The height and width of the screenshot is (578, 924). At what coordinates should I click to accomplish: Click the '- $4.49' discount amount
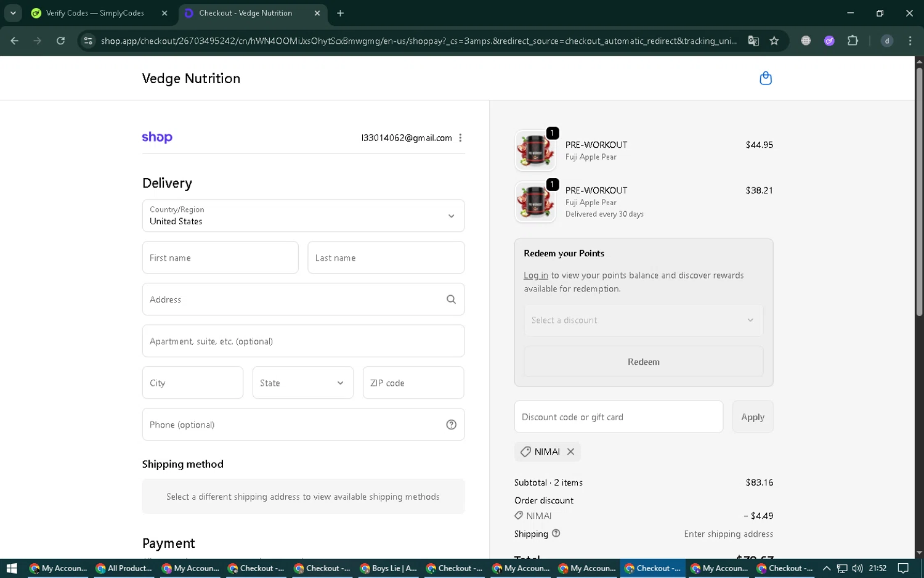click(758, 516)
